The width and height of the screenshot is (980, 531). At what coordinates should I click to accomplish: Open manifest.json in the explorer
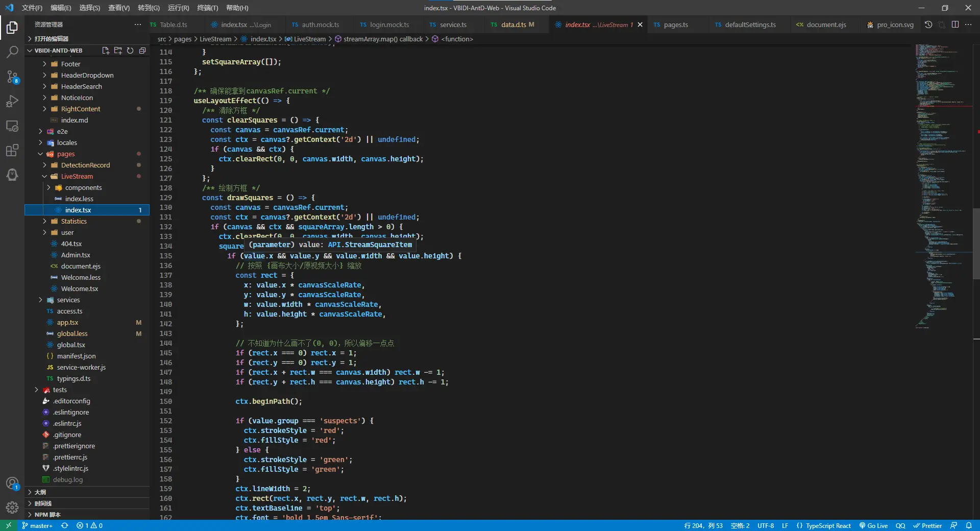(76, 356)
